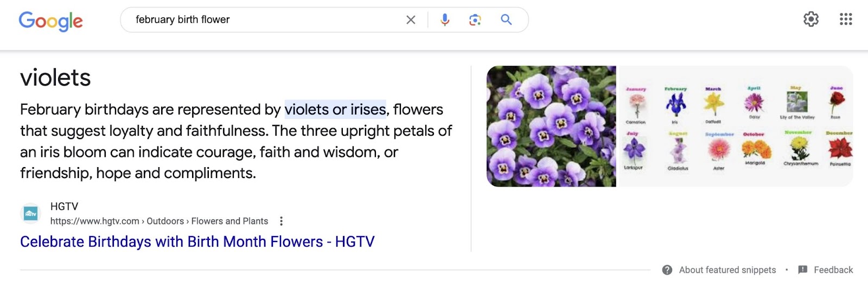
Task: Click the Feedback text link
Action: point(833,270)
